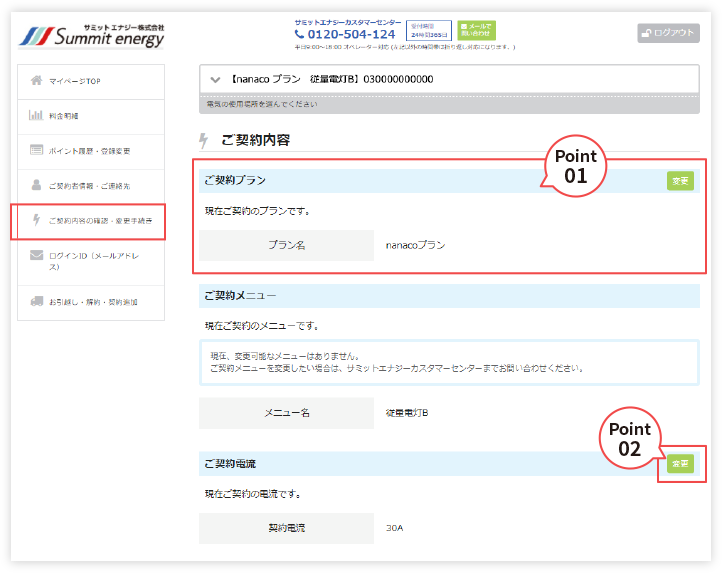The width and height of the screenshot is (722, 573).
Task: Click the 30A contract current value
Action: point(396,527)
